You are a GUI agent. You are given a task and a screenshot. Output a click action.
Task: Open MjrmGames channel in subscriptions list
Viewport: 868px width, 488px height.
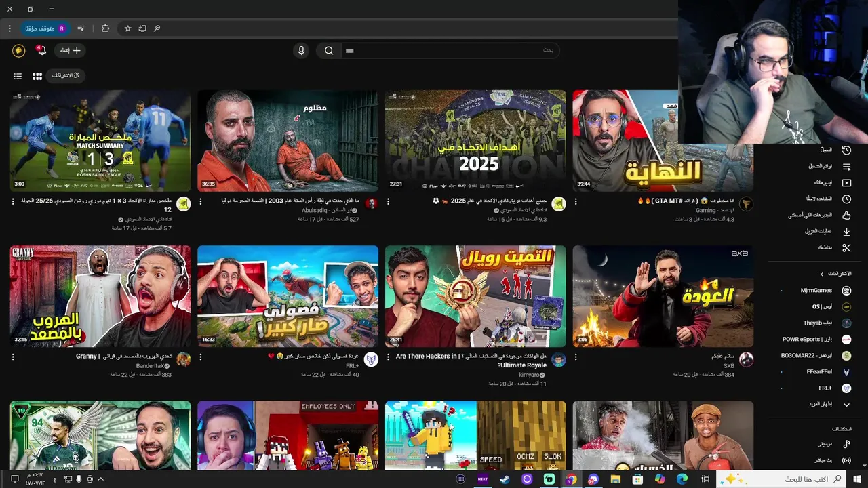815,291
